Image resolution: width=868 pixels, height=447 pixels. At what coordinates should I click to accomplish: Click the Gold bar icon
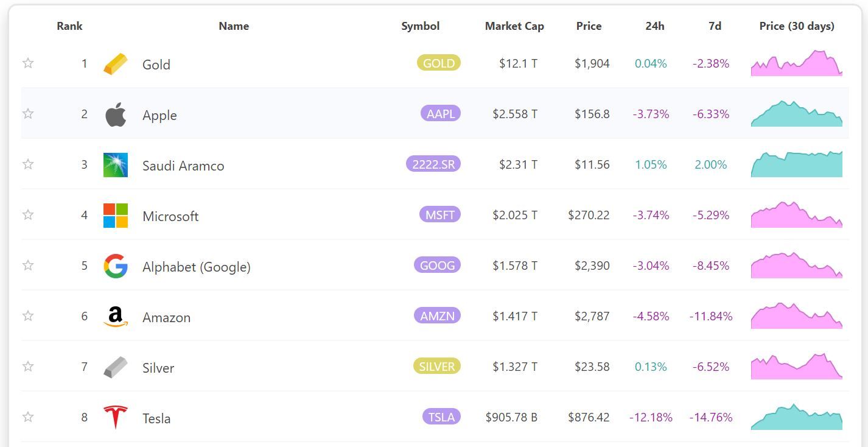click(116, 64)
